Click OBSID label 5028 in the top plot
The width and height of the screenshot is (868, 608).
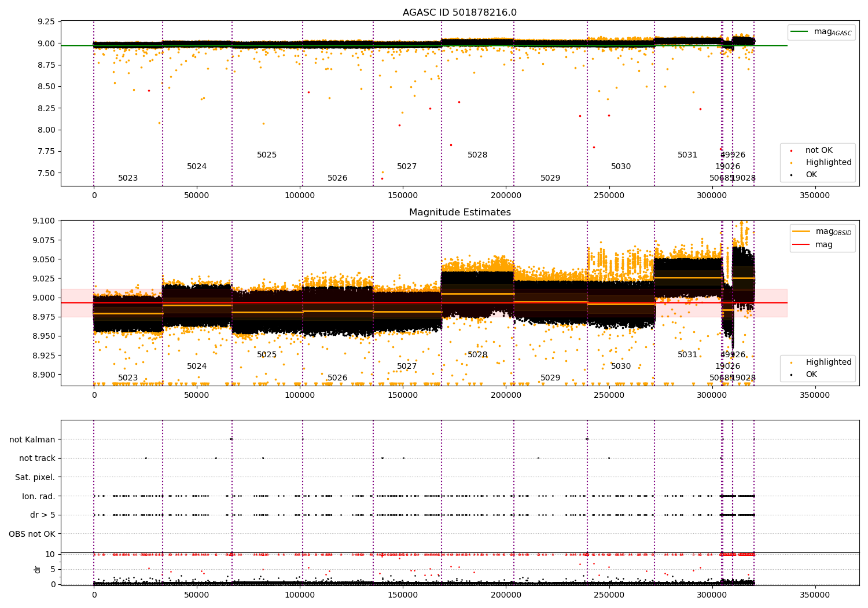click(477, 155)
